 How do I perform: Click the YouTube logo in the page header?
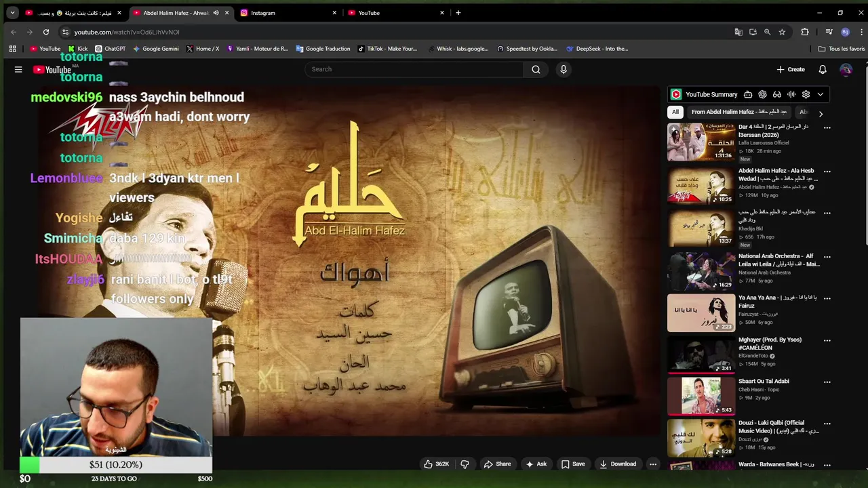[x=54, y=69]
